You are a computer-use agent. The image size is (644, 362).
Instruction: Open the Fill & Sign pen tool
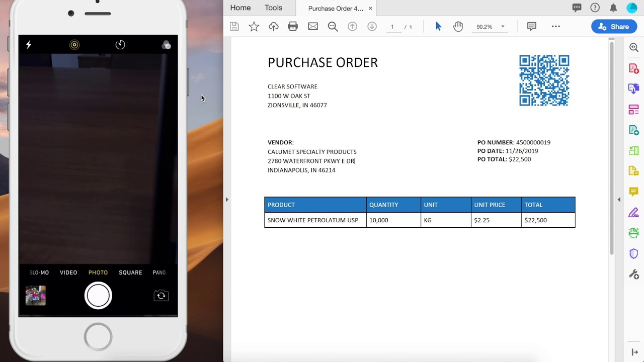click(634, 213)
